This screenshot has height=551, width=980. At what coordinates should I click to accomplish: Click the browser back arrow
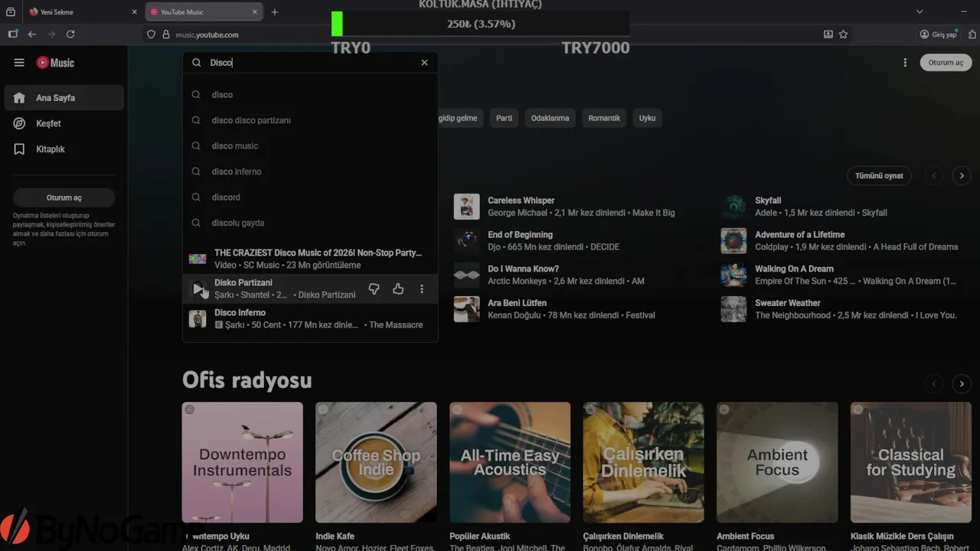[x=32, y=34]
